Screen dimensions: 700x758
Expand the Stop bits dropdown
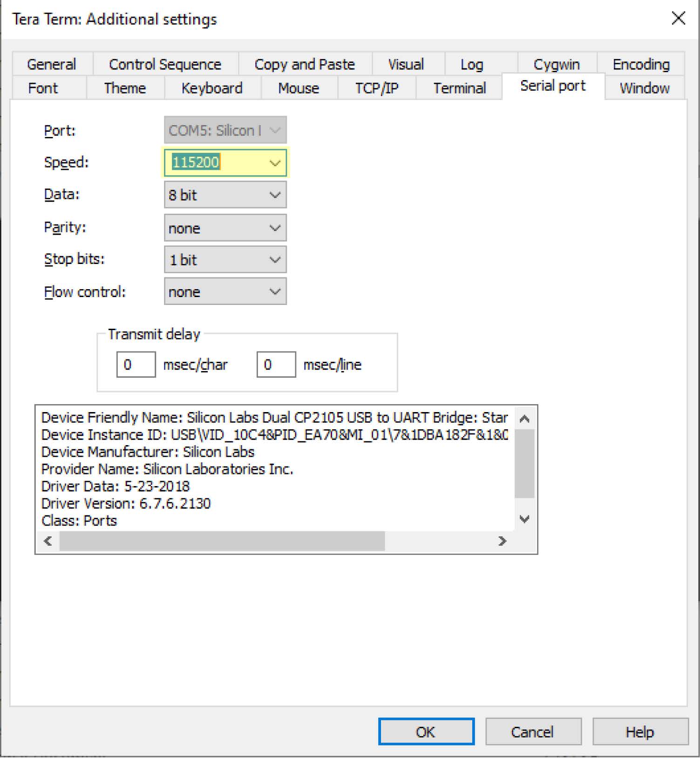275,260
